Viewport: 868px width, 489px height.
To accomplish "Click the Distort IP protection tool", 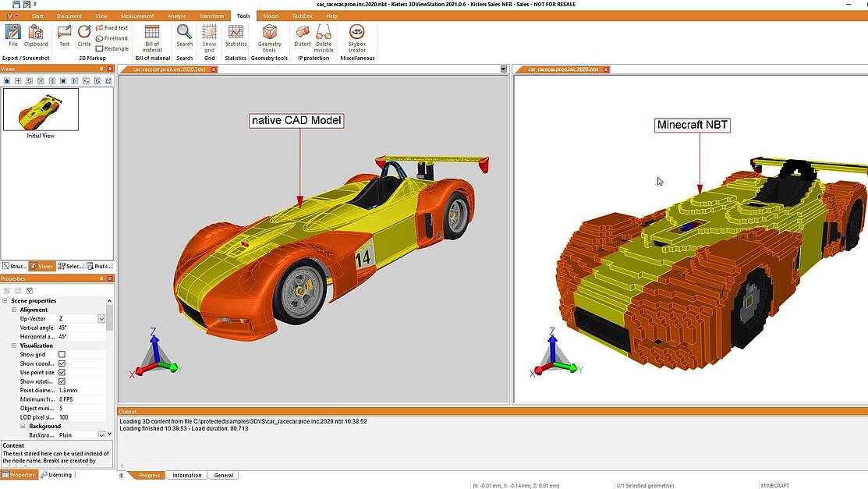I will click(303, 35).
